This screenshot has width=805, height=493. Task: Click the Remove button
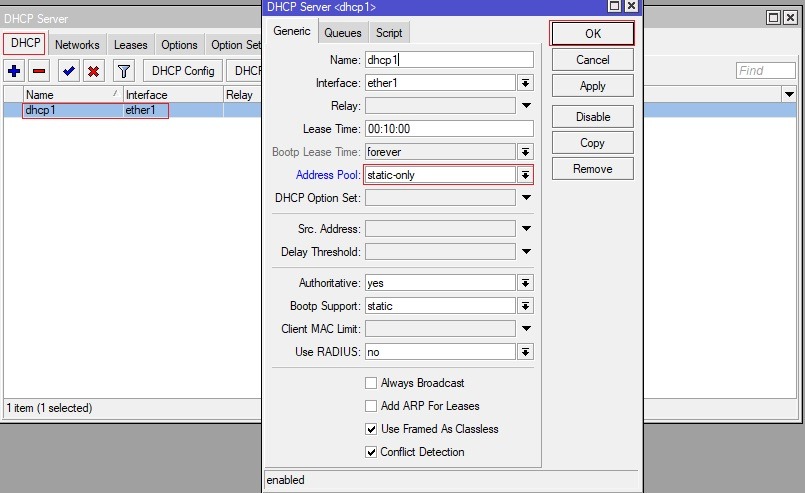pos(592,169)
